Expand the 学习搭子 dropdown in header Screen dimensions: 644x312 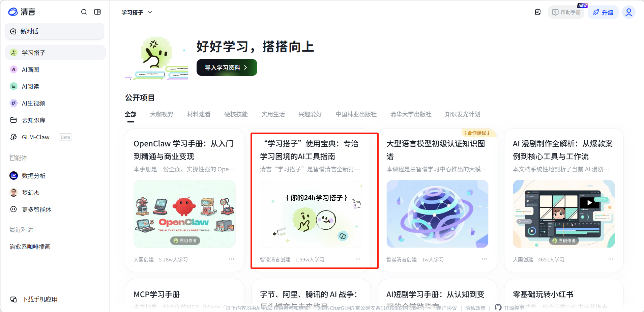[x=137, y=12]
